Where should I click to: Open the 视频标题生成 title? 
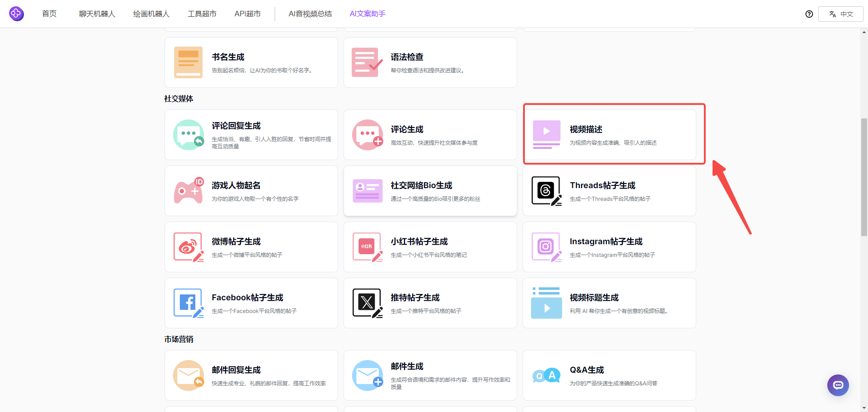[594, 298]
